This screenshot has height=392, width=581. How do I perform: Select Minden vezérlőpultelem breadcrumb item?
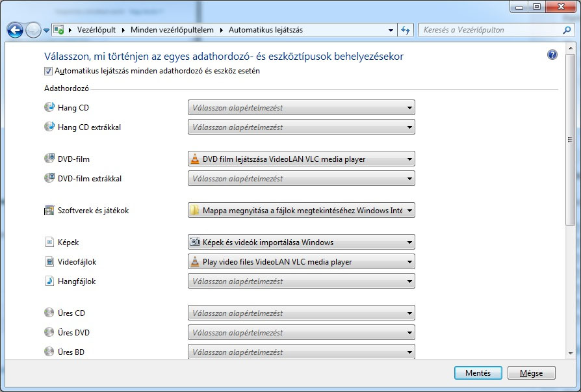(x=174, y=30)
